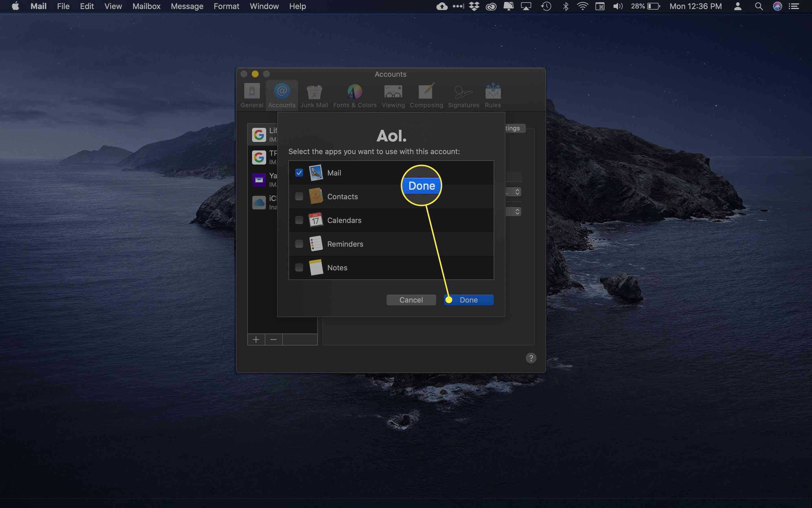
Task: Uncheck the Mail app checkbox
Action: (299, 173)
